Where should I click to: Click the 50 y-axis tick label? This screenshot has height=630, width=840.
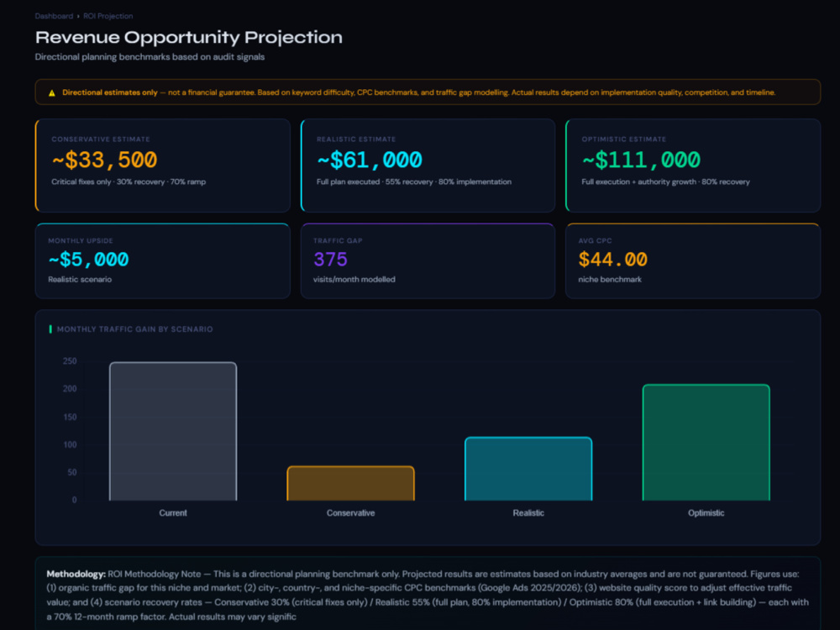pyautogui.click(x=71, y=472)
